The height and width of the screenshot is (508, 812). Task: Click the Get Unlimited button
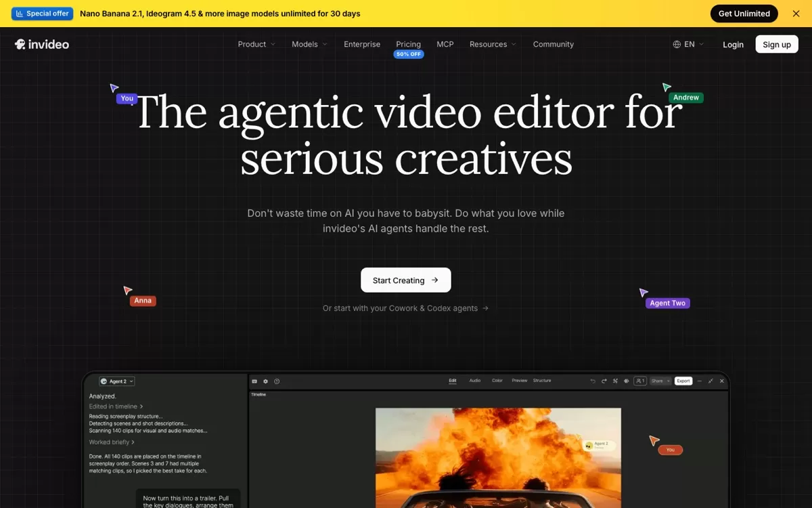[x=744, y=14]
